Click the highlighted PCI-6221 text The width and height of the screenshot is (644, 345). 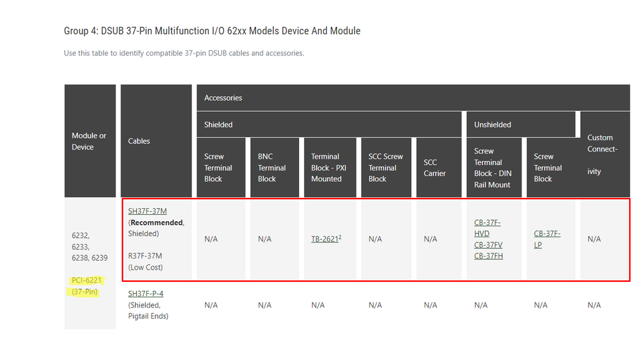(x=87, y=281)
